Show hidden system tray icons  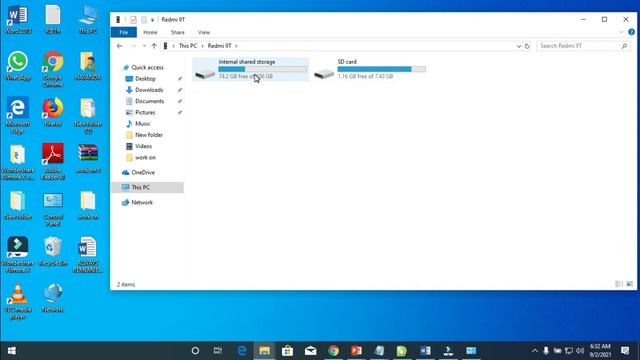(534, 351)
